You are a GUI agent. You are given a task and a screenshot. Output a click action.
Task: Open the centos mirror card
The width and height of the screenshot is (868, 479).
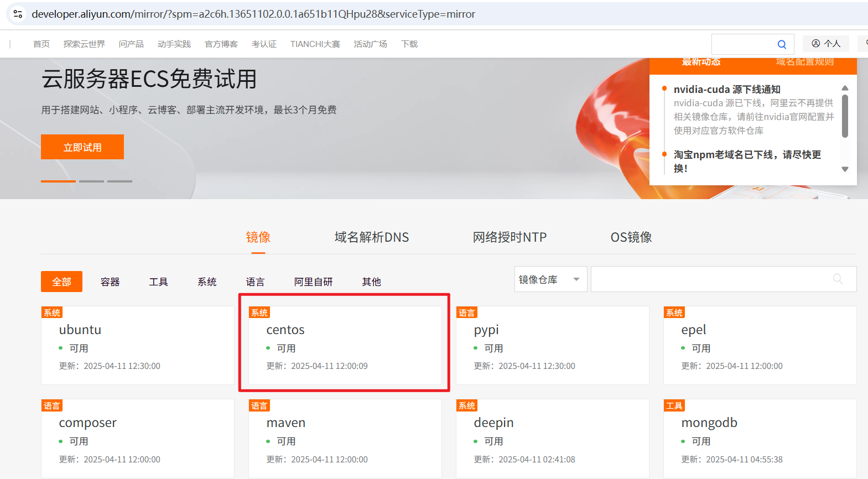point(345,345)
